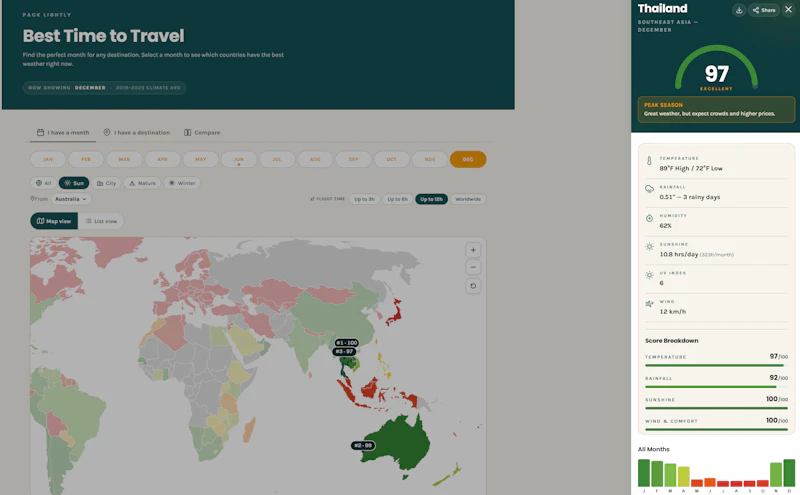Click the Now Showing December badge
The height and width of the screenshot is (495, 800).
click(x=104, y=88)
